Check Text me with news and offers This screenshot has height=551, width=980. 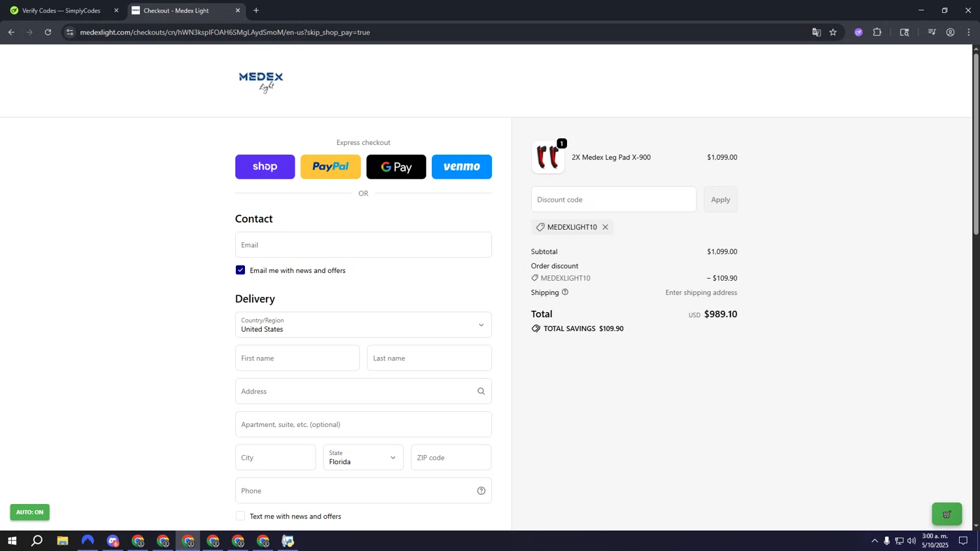[x=240, y=516]
